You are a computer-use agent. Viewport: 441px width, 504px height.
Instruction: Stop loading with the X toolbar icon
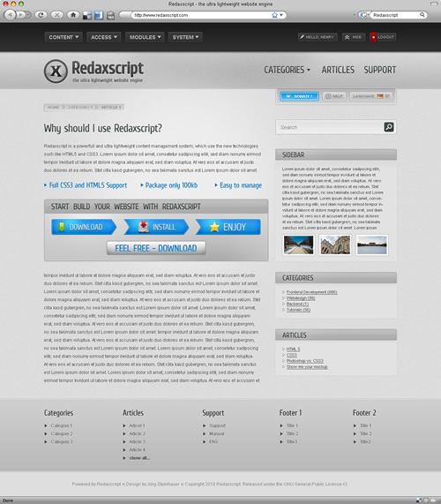pyautogui.click(x=56, y=15)
